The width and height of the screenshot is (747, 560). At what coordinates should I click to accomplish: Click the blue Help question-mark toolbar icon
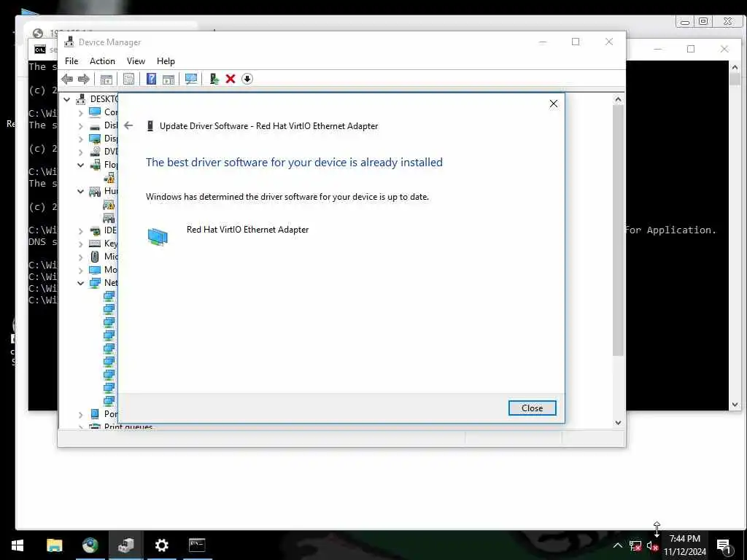151,79
